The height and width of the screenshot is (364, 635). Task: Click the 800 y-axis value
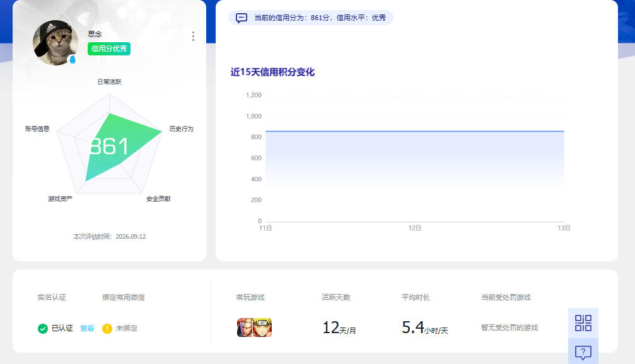257,137
